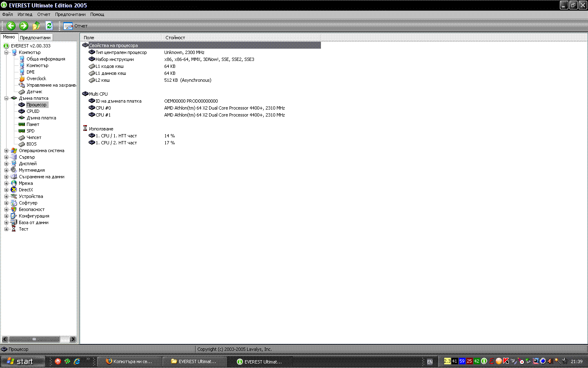Switch to Компютъра ми се… taskbar window
Viewport: 588px width, 368px height.
click(129, 361)
